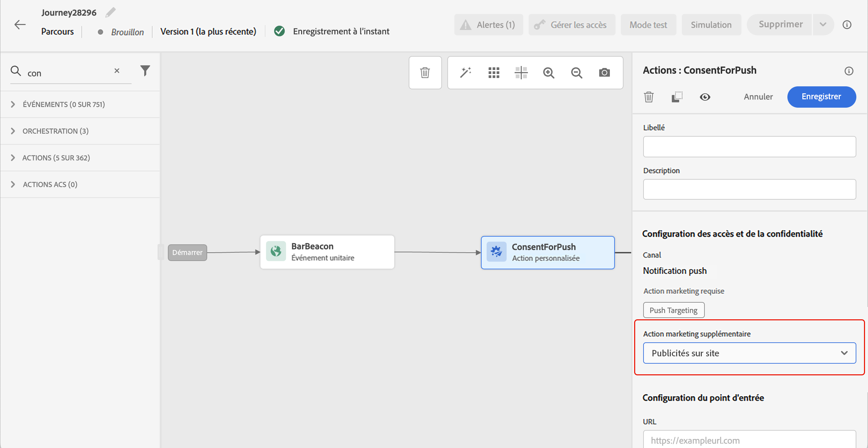The image size is (868, 448).
Task: Take a canvas snapshot with camera icon
Action: 604,72
